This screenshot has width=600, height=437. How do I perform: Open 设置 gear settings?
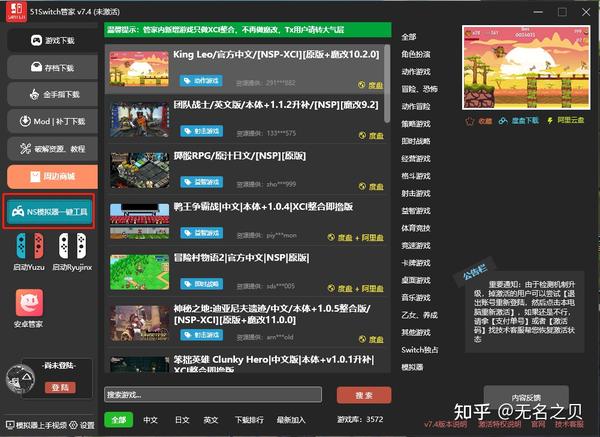[x=83, y=425]
